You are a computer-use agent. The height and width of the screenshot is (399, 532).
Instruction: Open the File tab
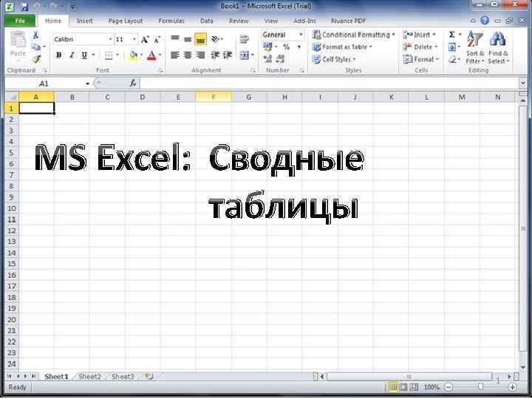[x=20, y=21]
